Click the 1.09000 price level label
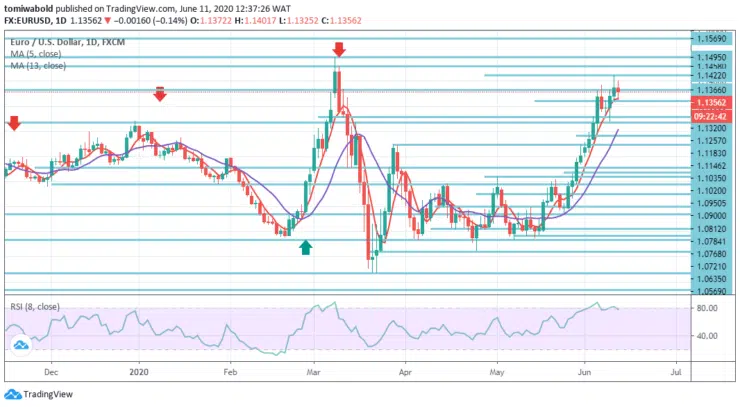 [x=711, y=216]
